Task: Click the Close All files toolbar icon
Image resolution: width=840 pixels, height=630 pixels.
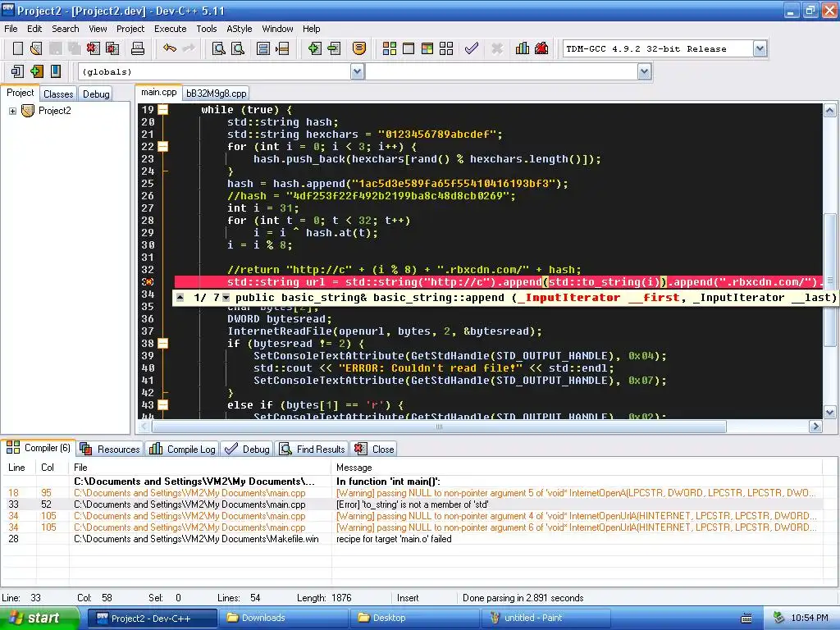Action: [112, 48]
